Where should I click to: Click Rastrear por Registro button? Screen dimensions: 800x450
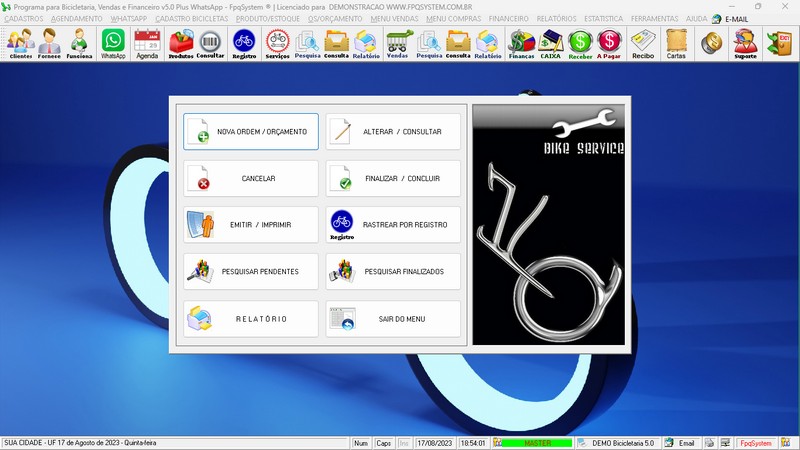pyautogui.click(x=393, y=225)
